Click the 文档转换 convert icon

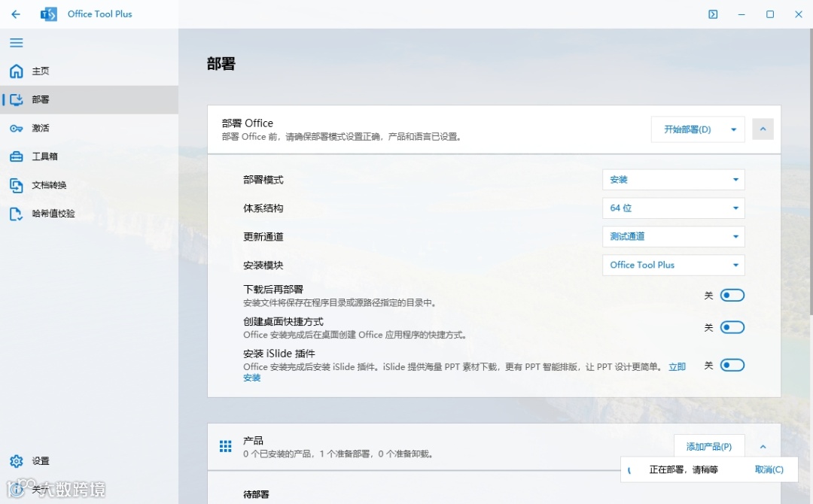pyautogui.click(x=16, y=186)
